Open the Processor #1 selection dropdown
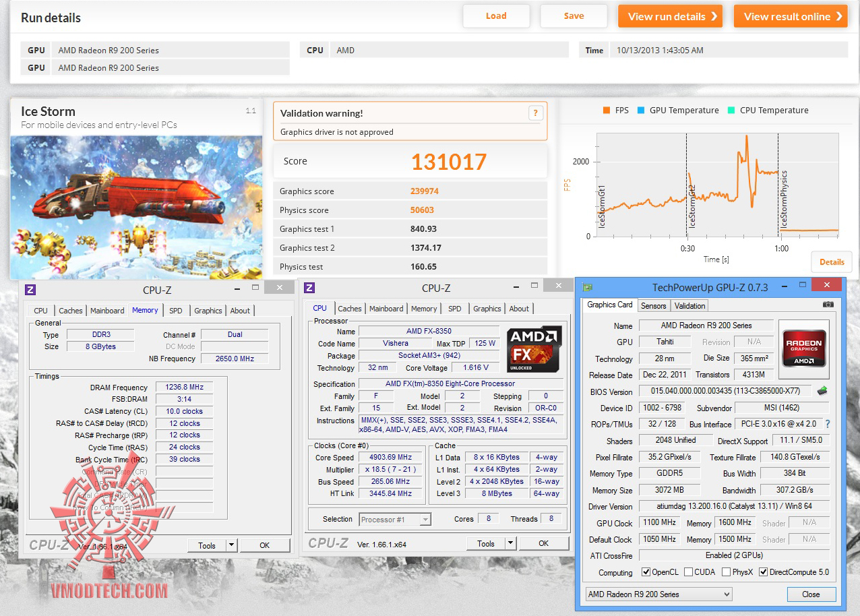The image size is (860, 616). (395, 519)
